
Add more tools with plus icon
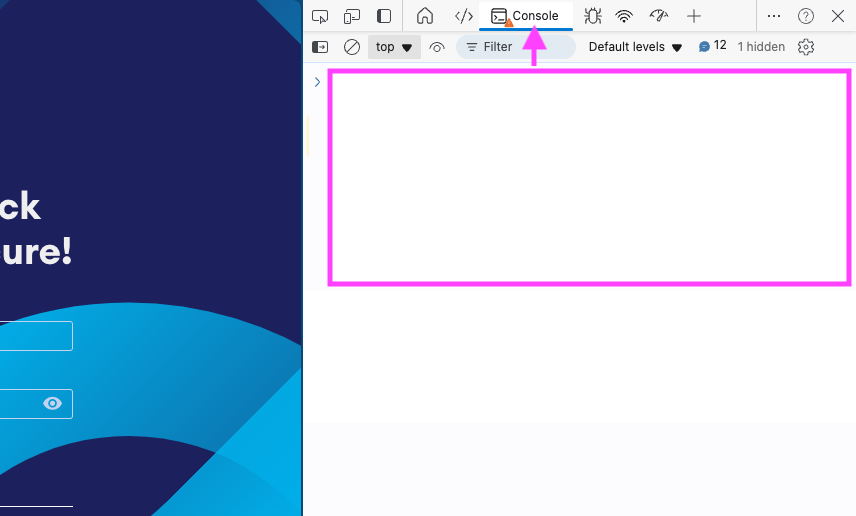pyautogui.click(x=693, y=16)
